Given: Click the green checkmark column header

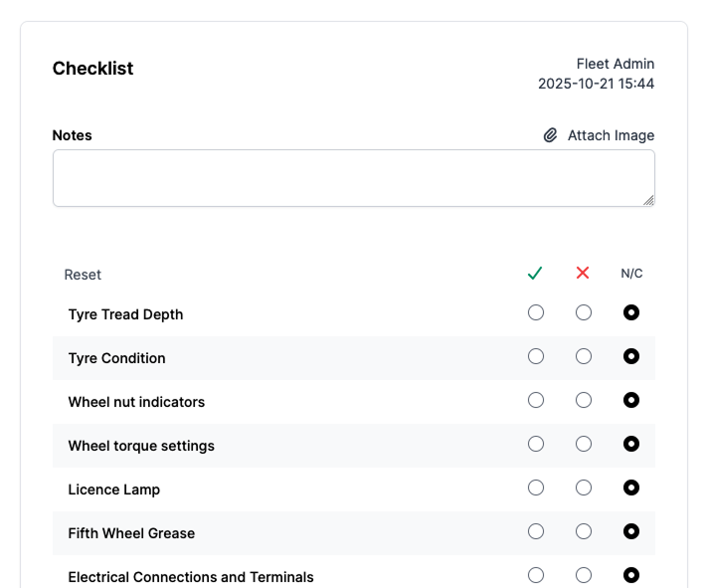Looking at the screenshot, I should 535,274.
